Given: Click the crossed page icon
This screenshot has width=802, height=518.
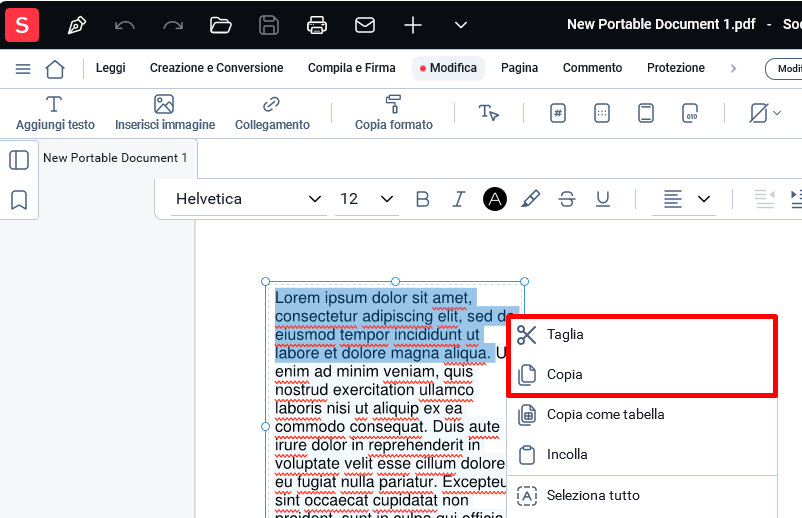Looking at the screenshot, I should click(x=759, y=113).
